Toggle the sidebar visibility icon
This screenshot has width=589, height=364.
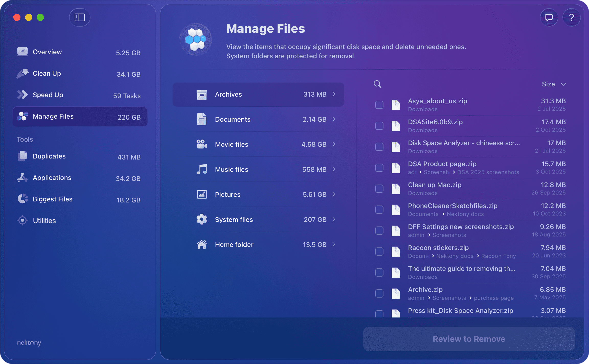pos(80,17)
